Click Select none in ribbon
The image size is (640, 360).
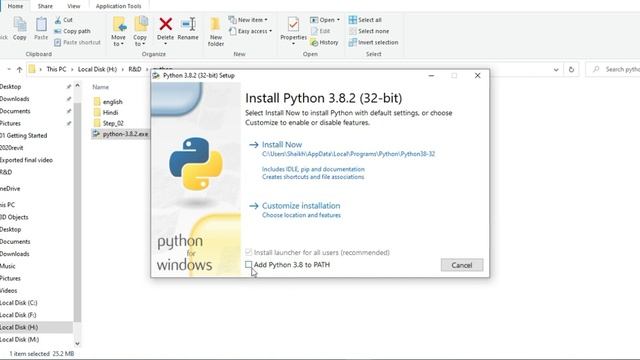pos(369,31)
